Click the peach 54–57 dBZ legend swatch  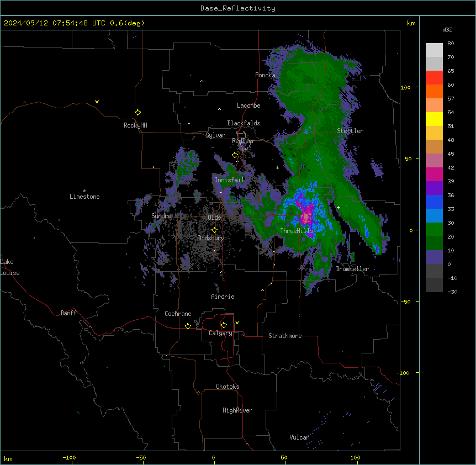[434, 105]
